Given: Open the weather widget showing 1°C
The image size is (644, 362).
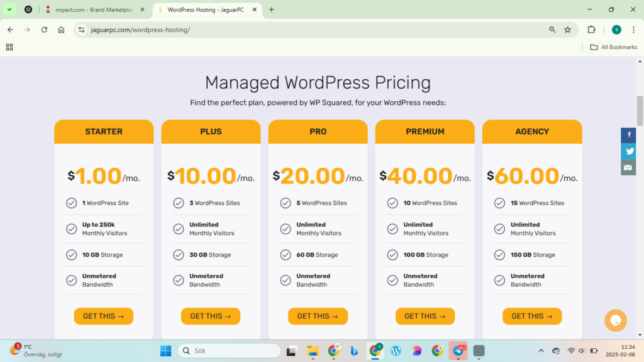Looking at the screenshot, I should point(36,351).
